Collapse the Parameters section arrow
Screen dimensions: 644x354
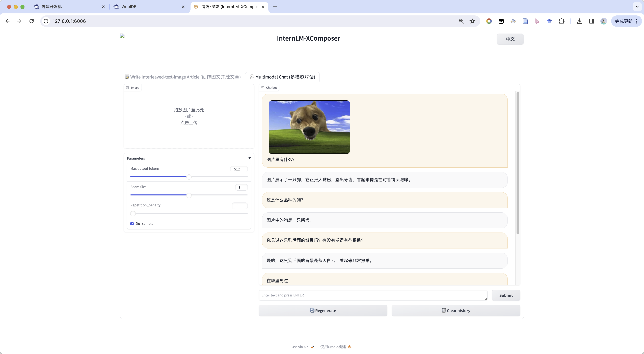(249, 158)
